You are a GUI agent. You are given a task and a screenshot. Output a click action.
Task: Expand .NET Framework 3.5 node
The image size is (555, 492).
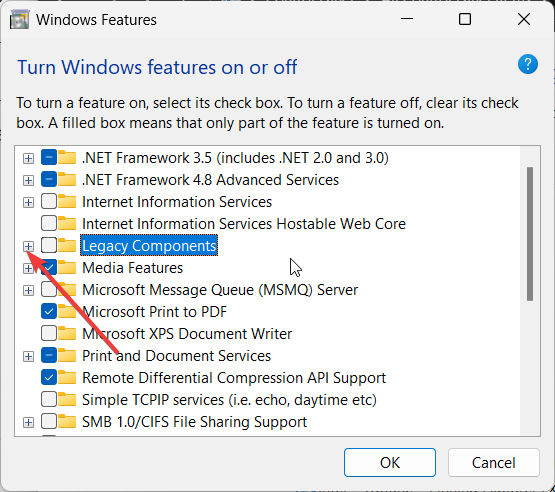coord(28,159)
